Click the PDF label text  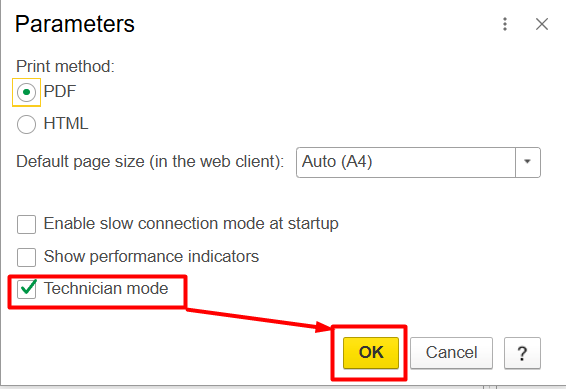click(x=60, y=91)
